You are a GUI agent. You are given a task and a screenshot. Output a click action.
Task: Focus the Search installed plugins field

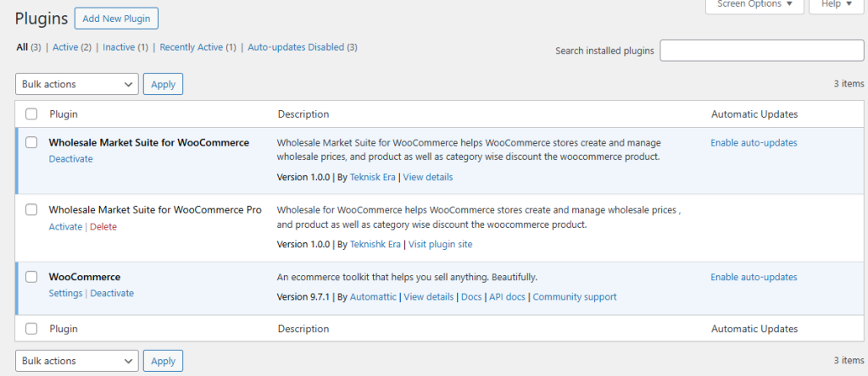(x=761, y=51)
